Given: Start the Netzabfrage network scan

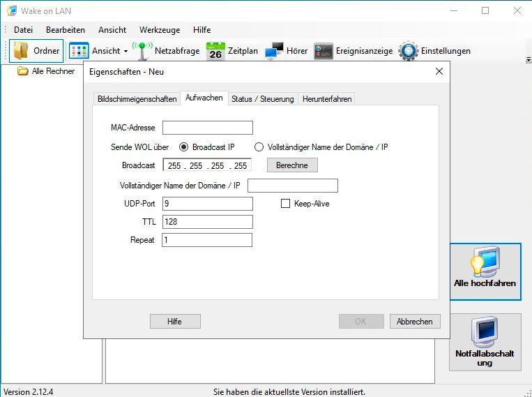Looking at the screenshot, I should tap(144, 51).
